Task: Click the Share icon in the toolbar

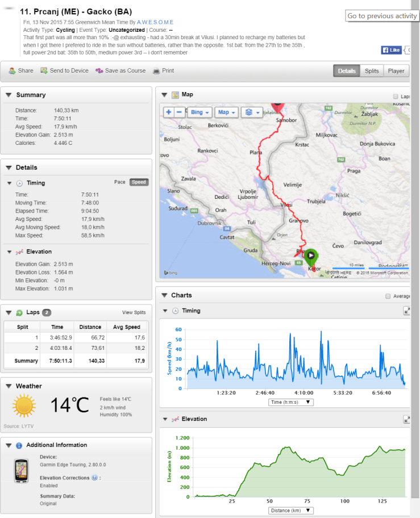Action: [12, 71]
